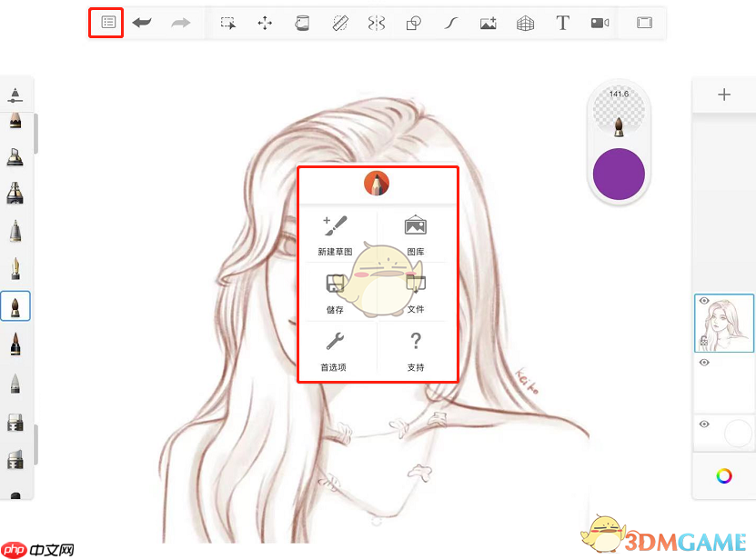The width and height of the screenshot is (756, 559).
Task: Activate the symmetry tool
Action: [x=377, y=24]
